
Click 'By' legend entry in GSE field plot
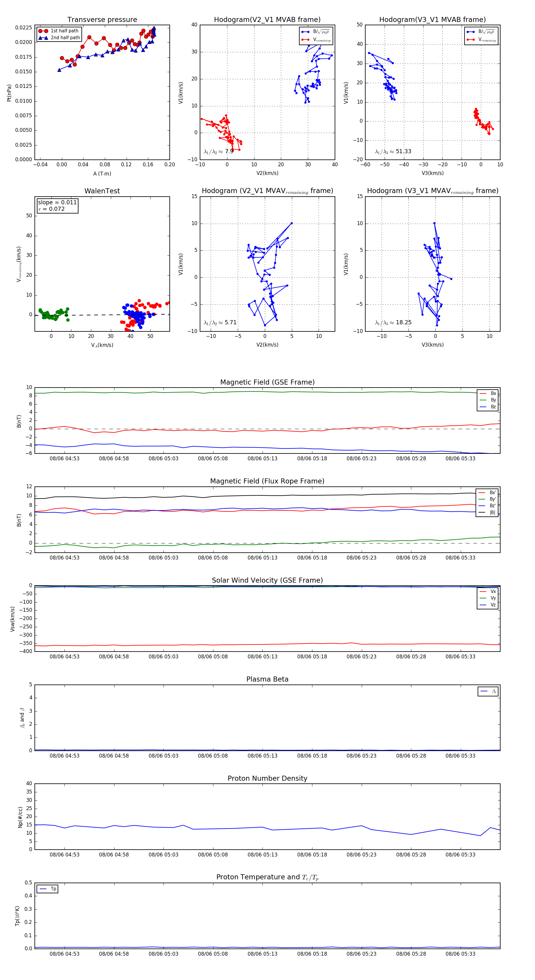pos(488,400)
